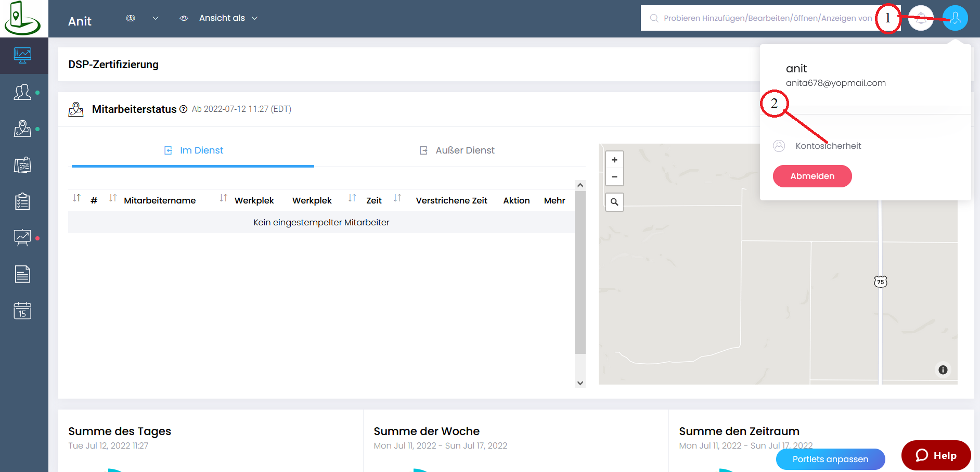
Task: Click the Portlets anpassen button
Action: coord(830,459)
